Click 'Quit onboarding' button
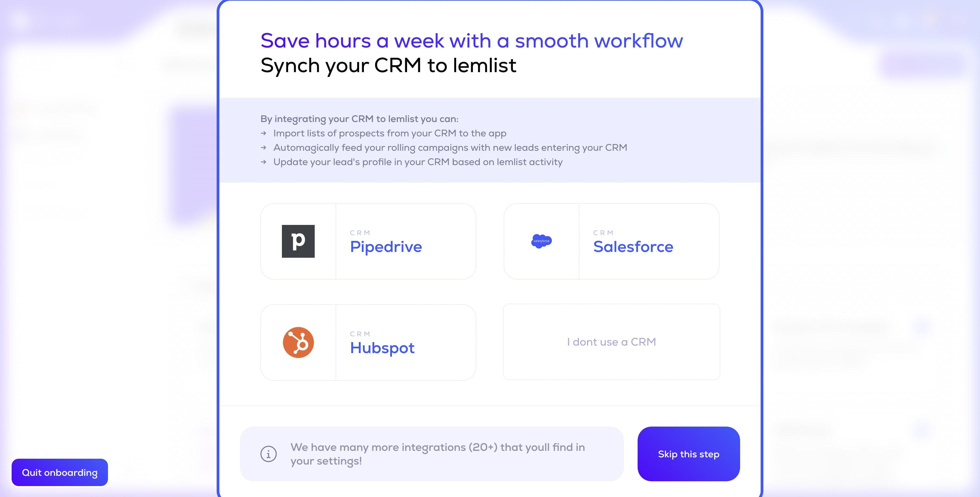 pyautogui.click(x=59, y=472)
